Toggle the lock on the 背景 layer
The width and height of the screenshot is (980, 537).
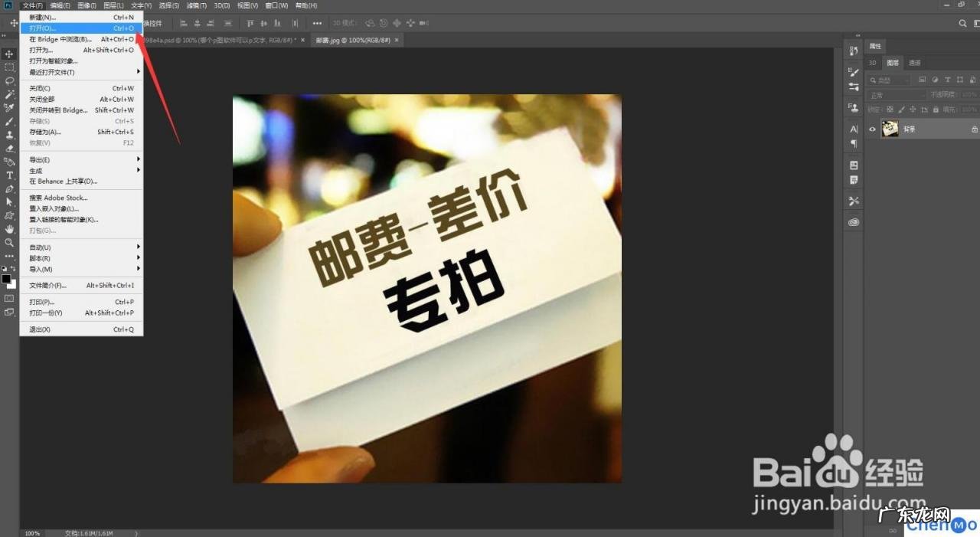click(974, 129)
